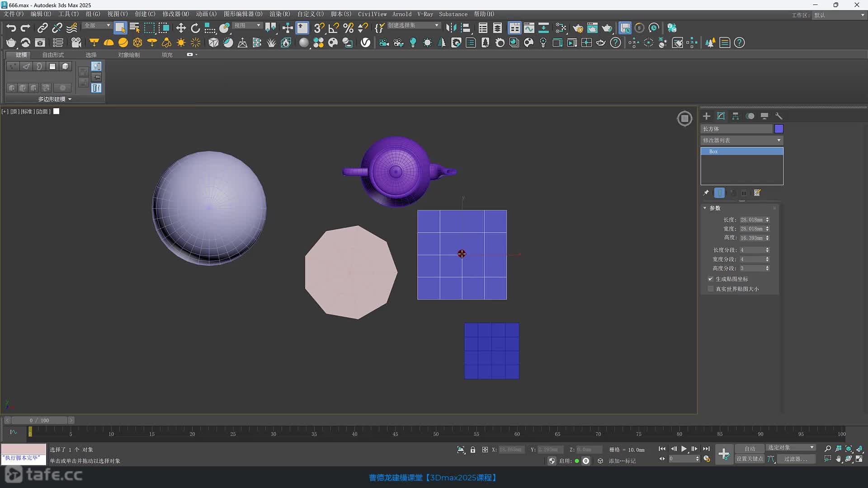Toggle the 生成贴图坐标 checkbox
This screenshot has height=488, width=868.
pyautogui.click(x=711, y=279)
